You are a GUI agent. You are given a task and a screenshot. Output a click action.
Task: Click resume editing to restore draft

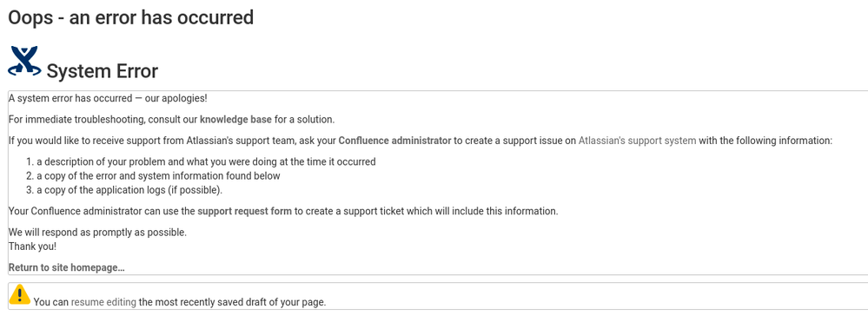point(103,302)
